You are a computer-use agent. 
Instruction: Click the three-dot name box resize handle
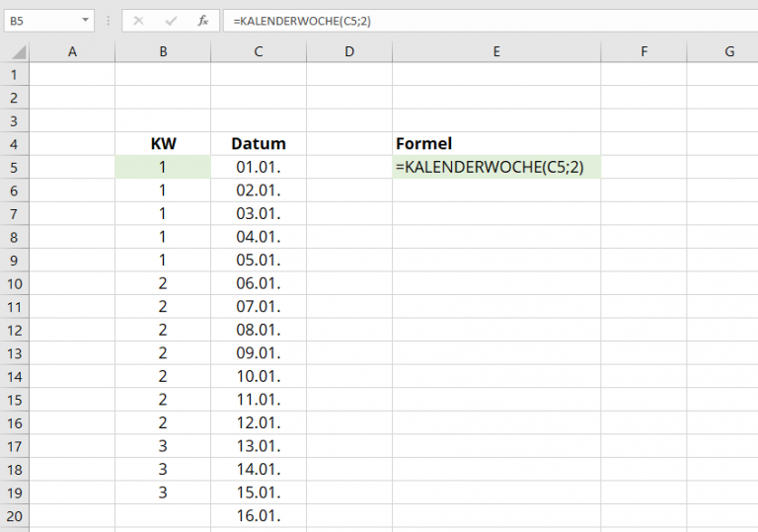(109, 21)
